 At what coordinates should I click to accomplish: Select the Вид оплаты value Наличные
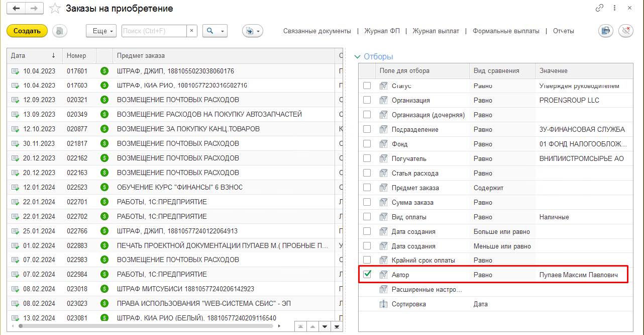554,217
